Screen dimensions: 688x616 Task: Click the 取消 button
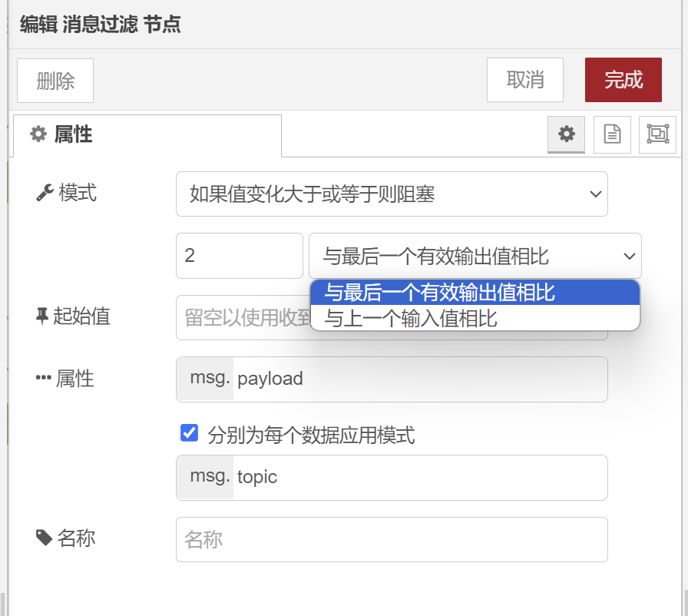(x=524, y=80)
